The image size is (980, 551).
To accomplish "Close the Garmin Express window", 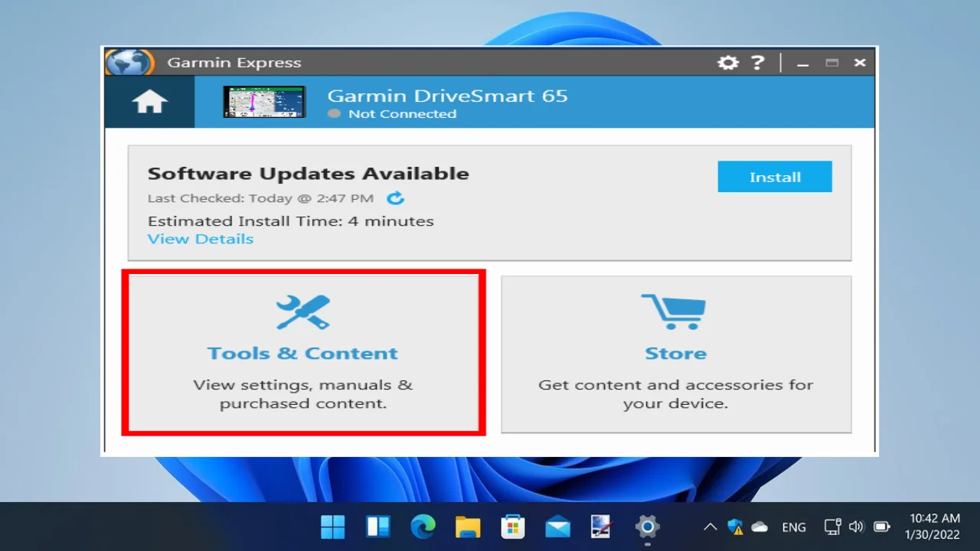I will [860, 64].
